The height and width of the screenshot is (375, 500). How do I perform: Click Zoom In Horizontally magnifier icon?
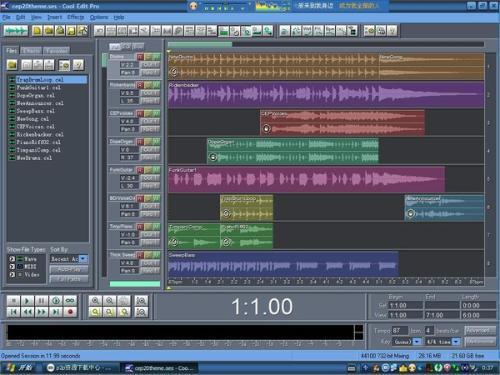(95, 301)
